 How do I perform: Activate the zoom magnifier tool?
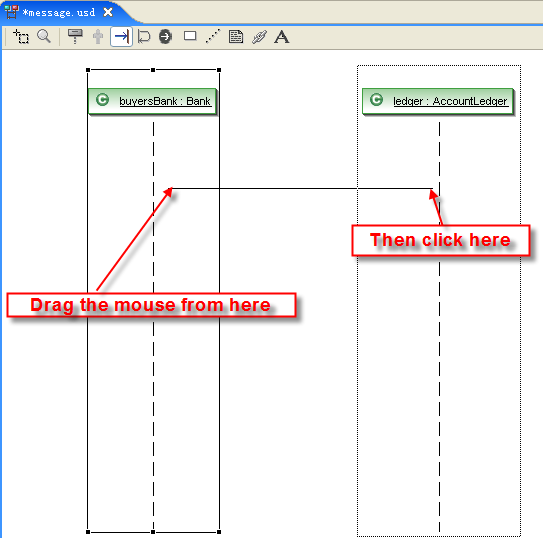click(44, 36)
